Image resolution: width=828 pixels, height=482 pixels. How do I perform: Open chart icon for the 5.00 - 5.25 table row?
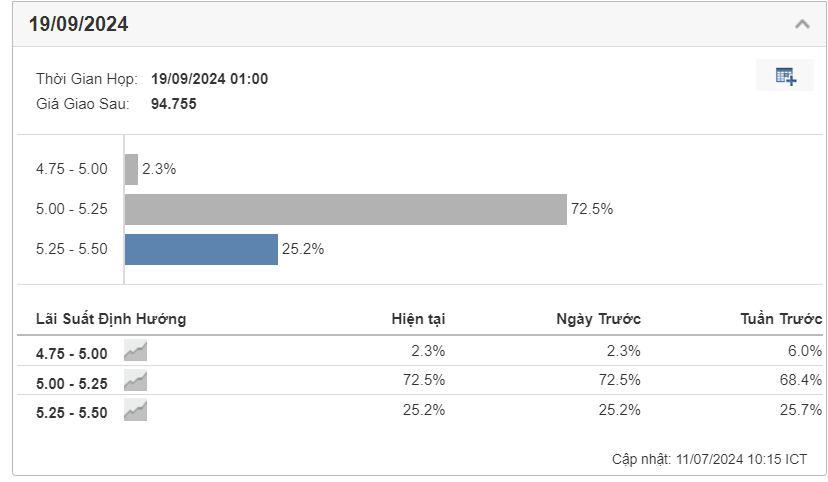tap(135, 380)
